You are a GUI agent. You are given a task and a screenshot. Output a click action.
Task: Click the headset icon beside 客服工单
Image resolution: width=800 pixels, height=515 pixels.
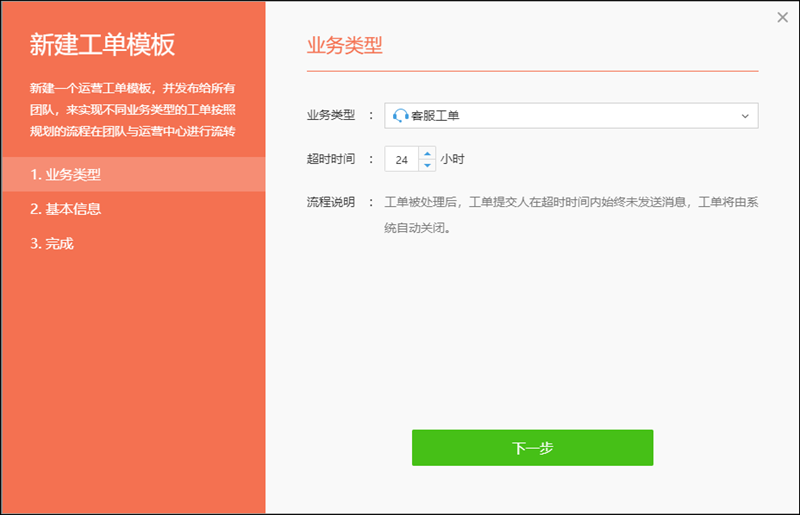pos(401,115)
